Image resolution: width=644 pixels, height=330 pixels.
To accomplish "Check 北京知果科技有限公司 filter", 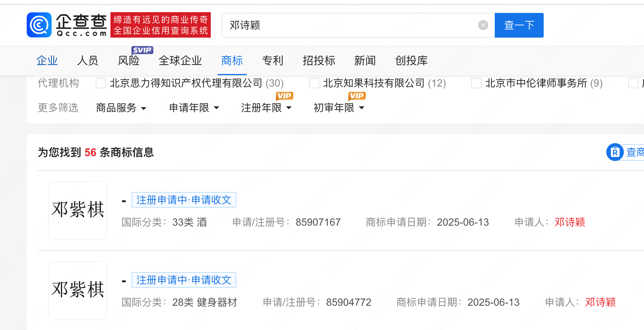I will (x=314, y=83).
